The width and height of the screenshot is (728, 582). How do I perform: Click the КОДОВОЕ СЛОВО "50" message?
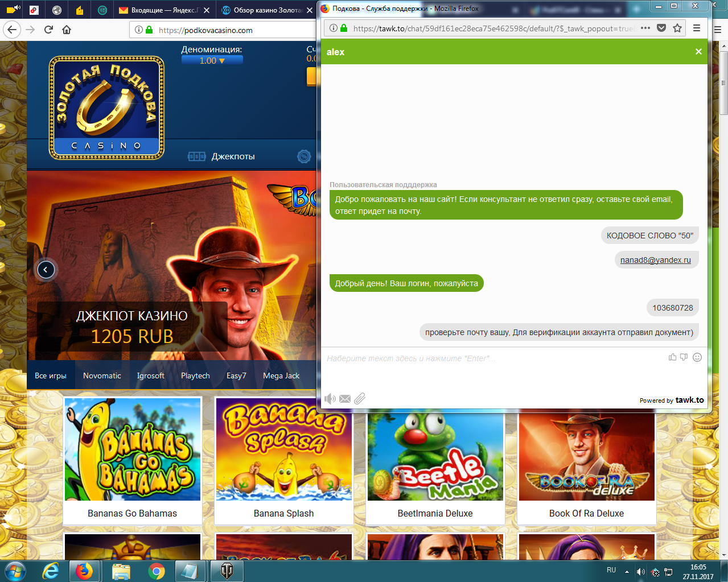[x=650, y=236]
